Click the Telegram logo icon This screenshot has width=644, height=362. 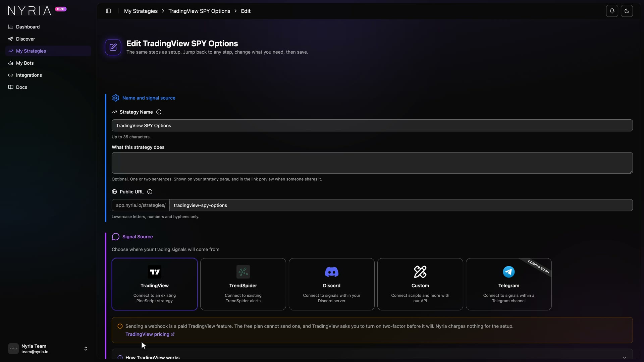pos(509,272)
